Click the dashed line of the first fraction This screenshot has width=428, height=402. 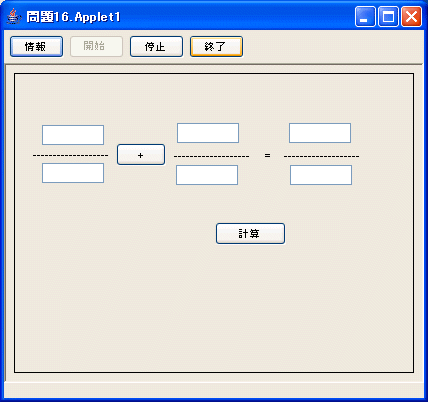tap(70, 155)
